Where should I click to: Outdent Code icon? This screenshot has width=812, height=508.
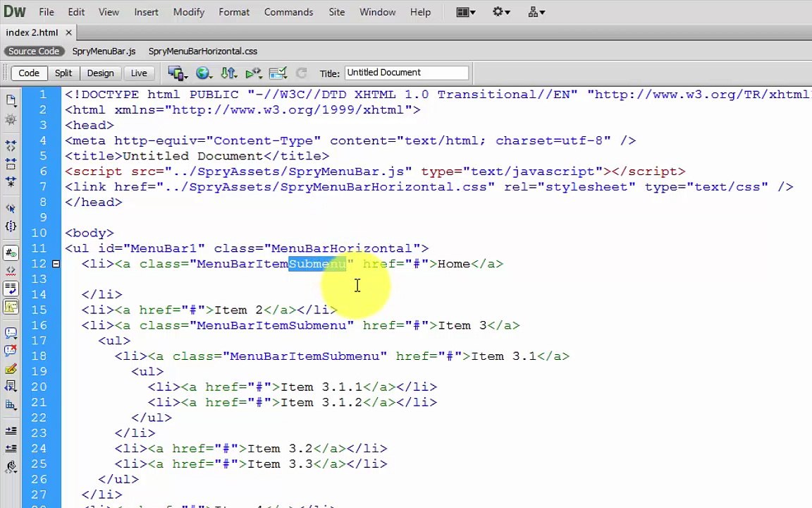pyautogui.click(x=11, y=449)
